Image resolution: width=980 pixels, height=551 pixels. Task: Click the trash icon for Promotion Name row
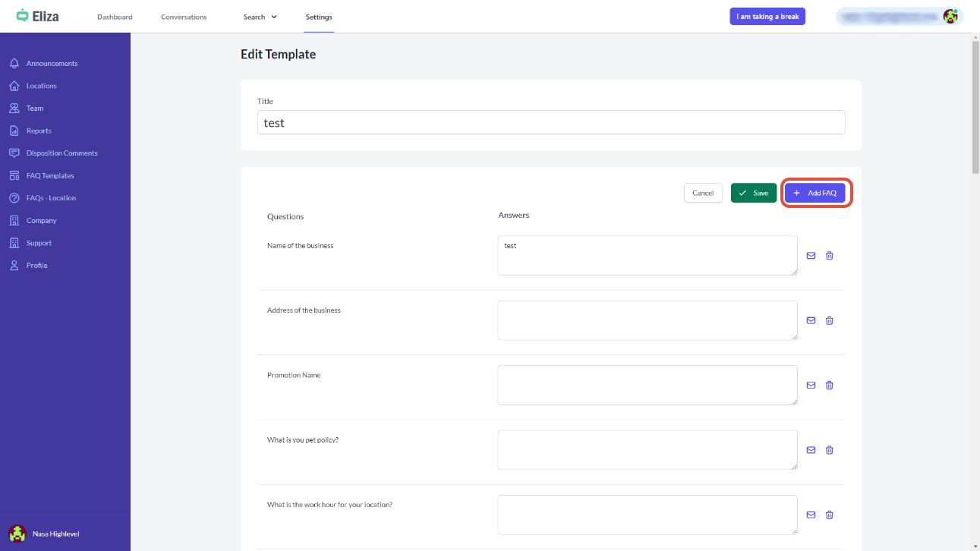(829, 385)
